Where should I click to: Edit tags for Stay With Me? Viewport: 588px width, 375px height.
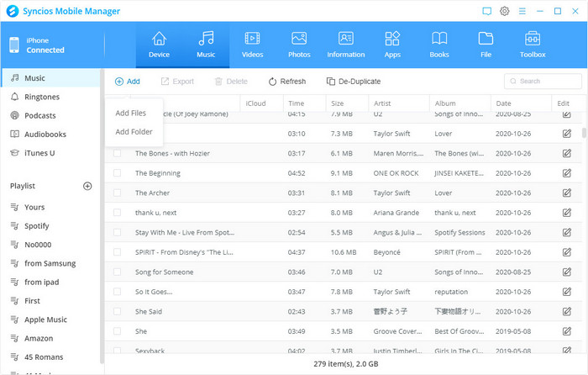tap(567, 232)
